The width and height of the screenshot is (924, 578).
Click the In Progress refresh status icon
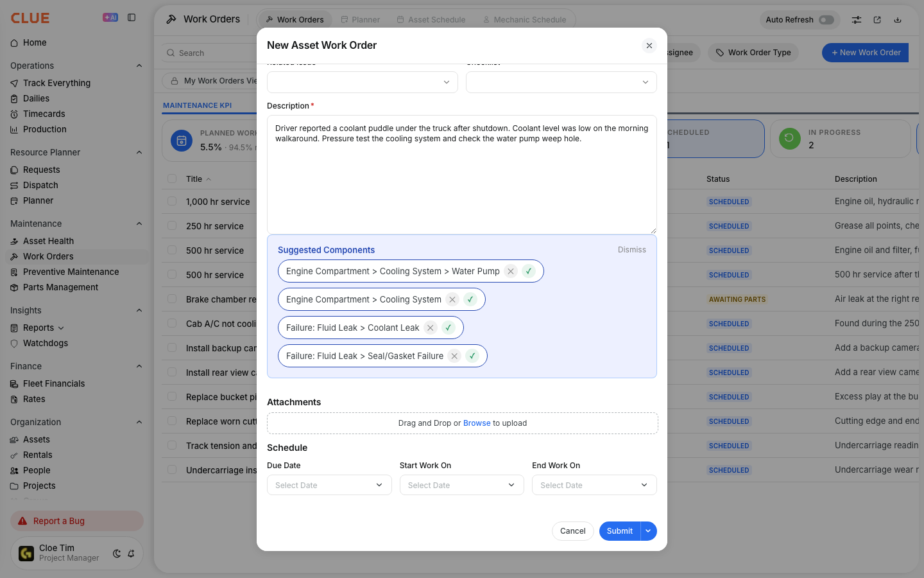pyautogui.click(x=789, y=139)
